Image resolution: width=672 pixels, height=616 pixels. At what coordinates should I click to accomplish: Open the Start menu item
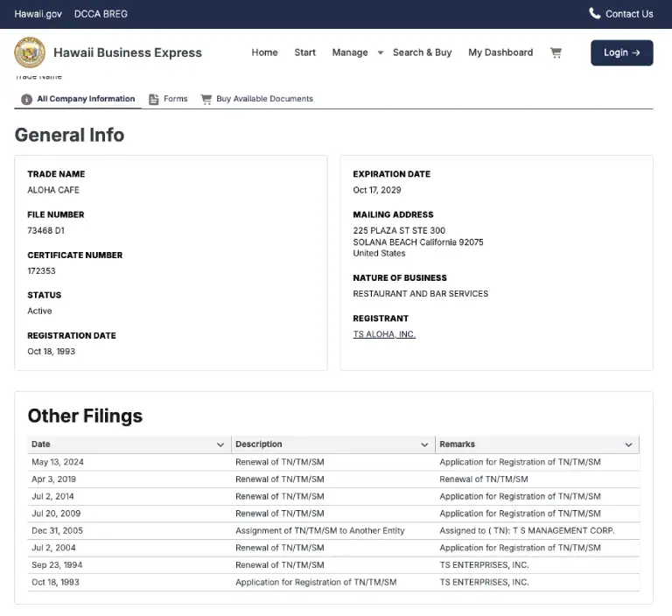(304, 52)
